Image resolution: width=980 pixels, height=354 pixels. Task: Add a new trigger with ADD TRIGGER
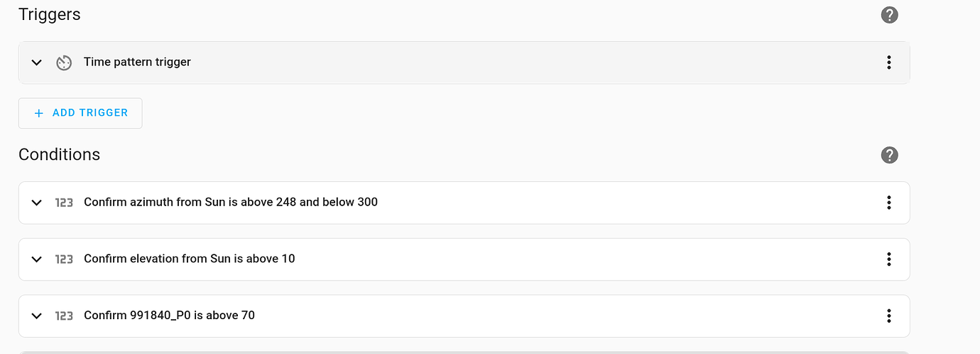tap(80, 113)
